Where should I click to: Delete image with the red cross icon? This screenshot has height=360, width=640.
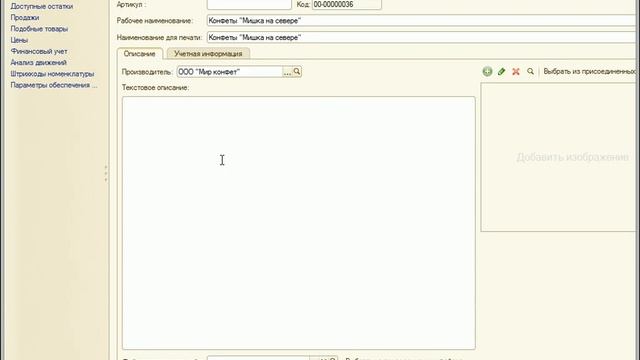pyautogui.click(x=516, y=71)
